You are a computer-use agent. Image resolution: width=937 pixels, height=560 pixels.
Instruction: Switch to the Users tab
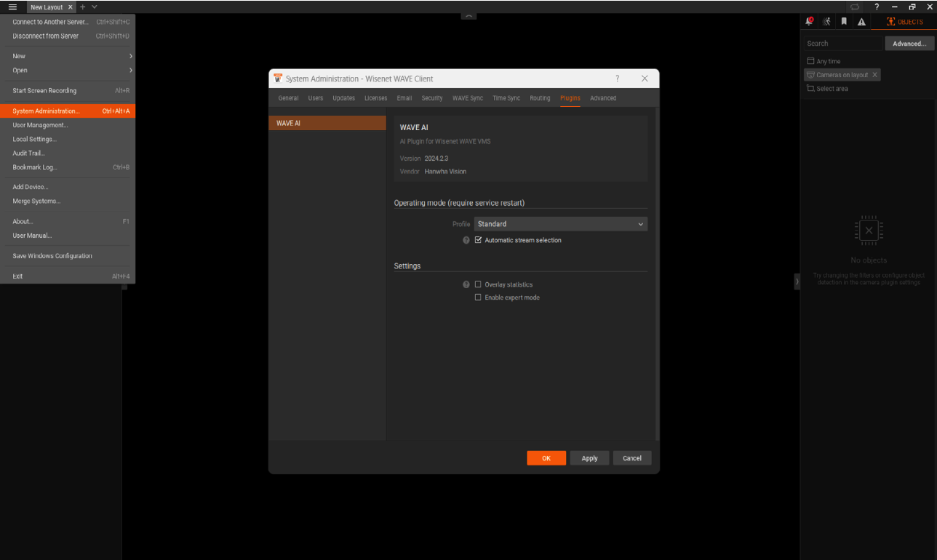point(316,98)
